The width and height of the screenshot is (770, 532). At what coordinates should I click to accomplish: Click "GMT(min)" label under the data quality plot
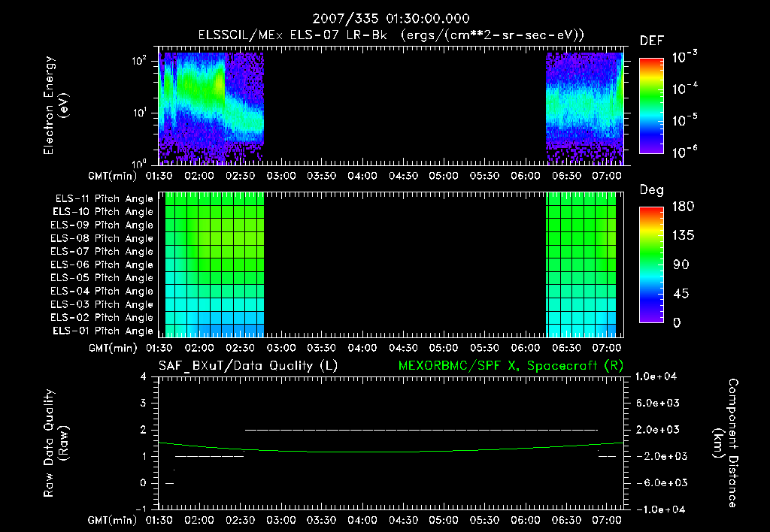click(112, 520)
